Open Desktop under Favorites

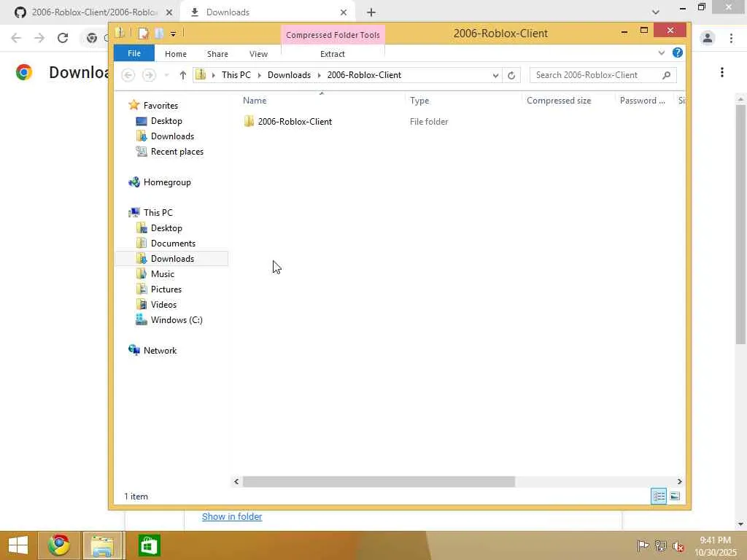coord(166,121)
